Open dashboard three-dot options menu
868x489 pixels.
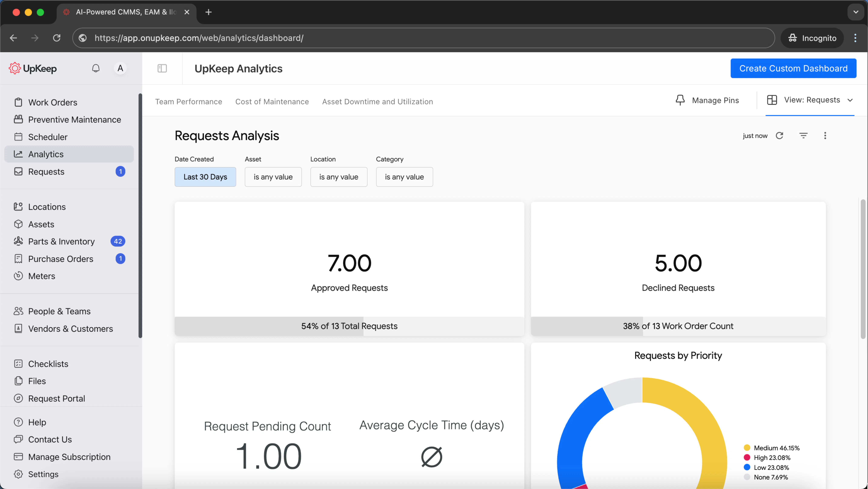pyautogui.click(x=825, y=135)
